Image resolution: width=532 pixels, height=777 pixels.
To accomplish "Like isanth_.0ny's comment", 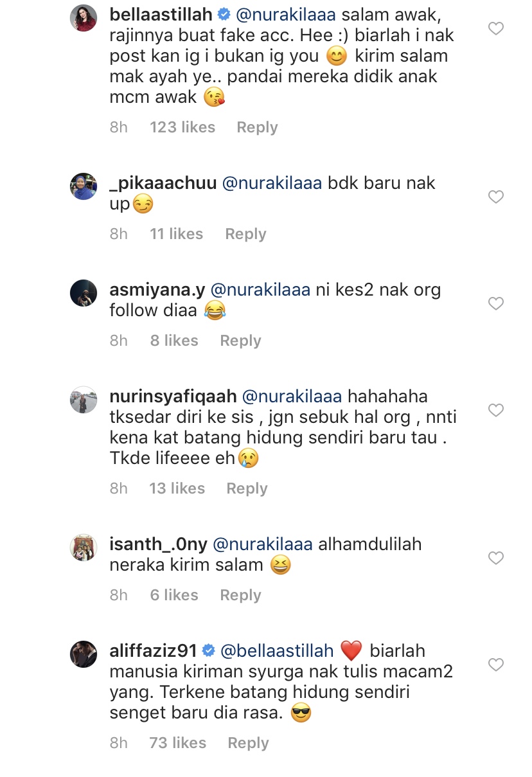I will pyautogui.click(x=496, y=558).
